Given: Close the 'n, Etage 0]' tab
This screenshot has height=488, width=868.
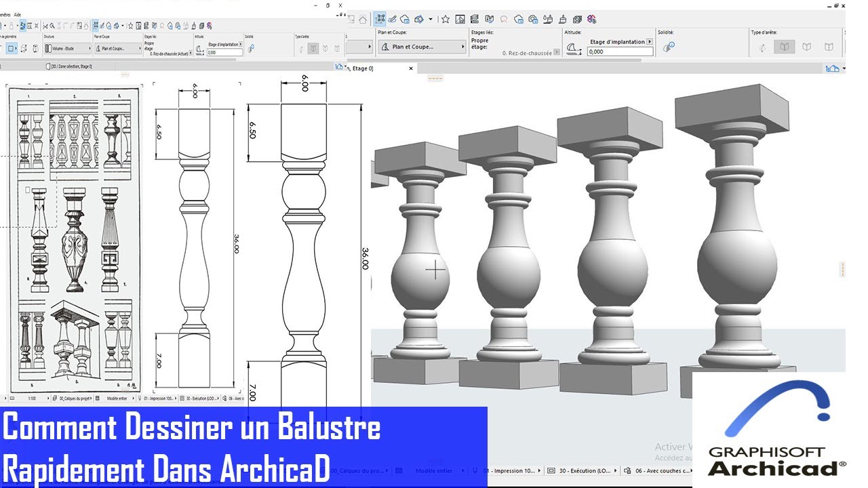Looking at the screenshot, I should tap(411, 68).
